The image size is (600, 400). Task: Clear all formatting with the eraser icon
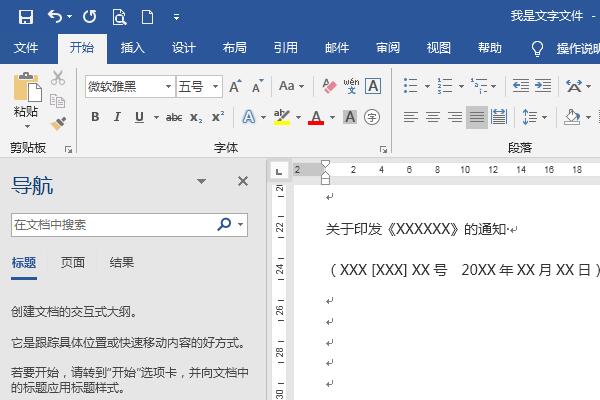click(329, 86)
